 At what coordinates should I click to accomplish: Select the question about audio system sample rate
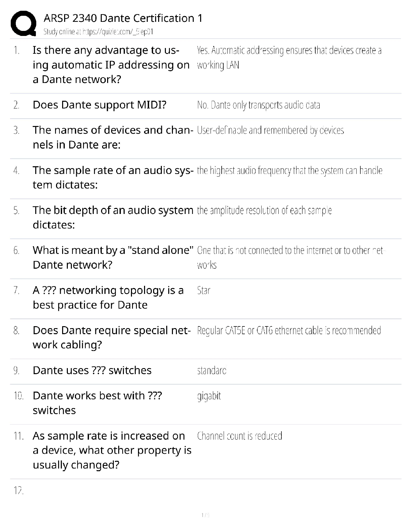click(x=113, y=177)
